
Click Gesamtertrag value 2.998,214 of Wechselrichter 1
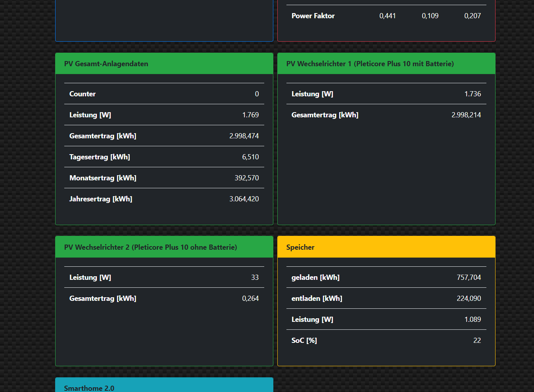tap(466, 115)
